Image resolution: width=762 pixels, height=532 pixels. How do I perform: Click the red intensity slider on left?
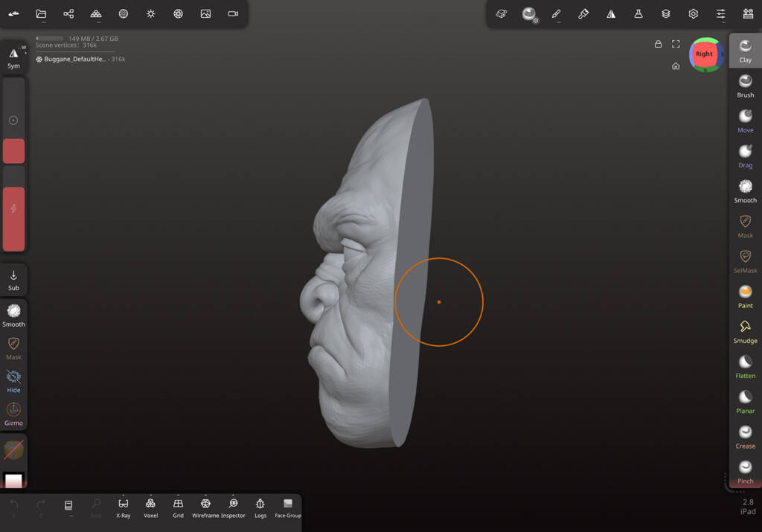pyautogui.click(x=13, y=219)
